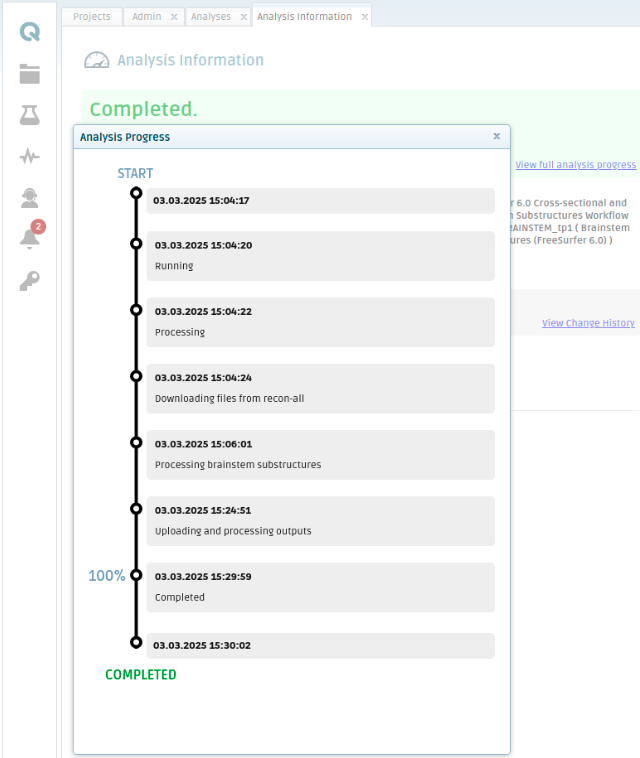Close the Analyses tab
The width and height of the screenshot is (640, 758).
(x=243, y=17)
